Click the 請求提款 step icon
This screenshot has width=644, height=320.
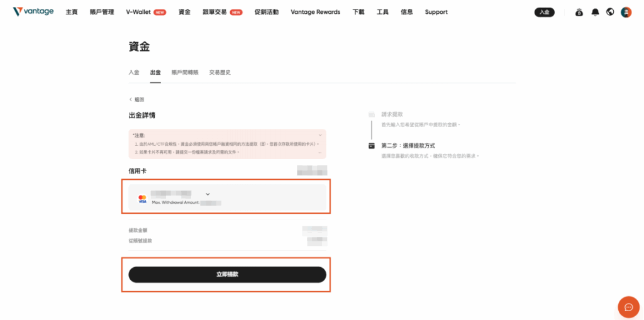click(x=372, y=114)
